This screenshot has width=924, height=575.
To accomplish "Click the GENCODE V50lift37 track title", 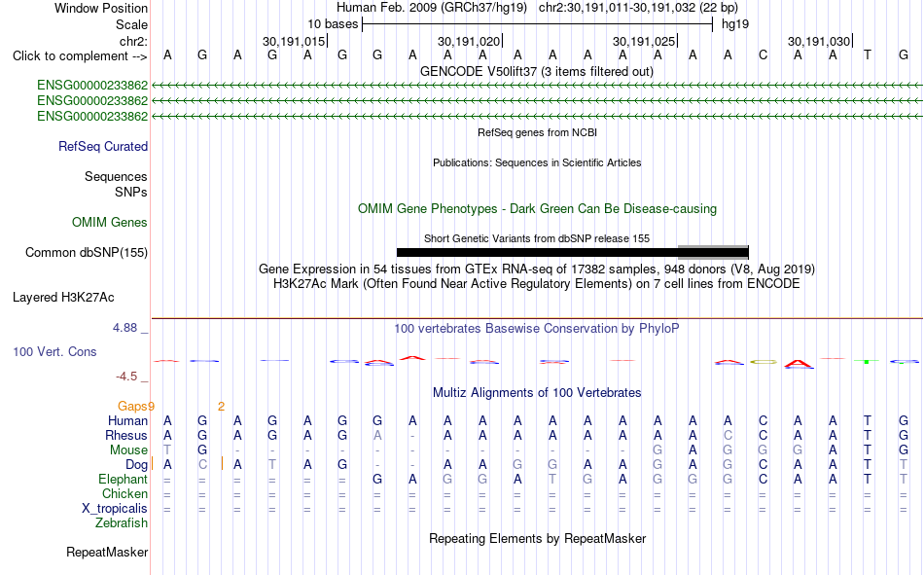I will point(537,71).
